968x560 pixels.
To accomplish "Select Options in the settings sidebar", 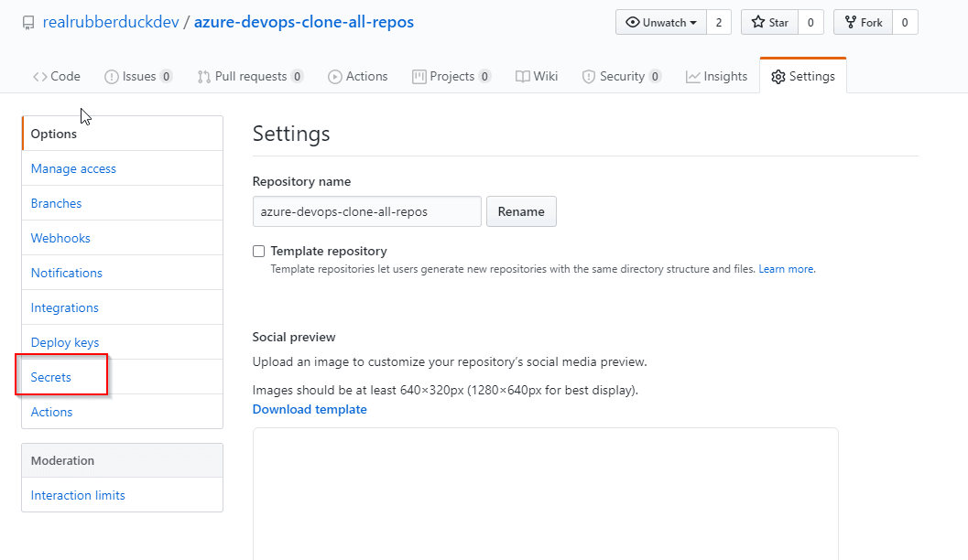I will pos(122,134).
